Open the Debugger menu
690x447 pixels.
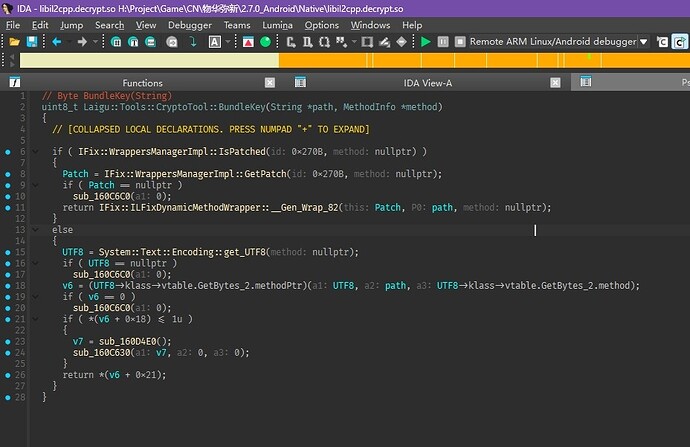190,25
